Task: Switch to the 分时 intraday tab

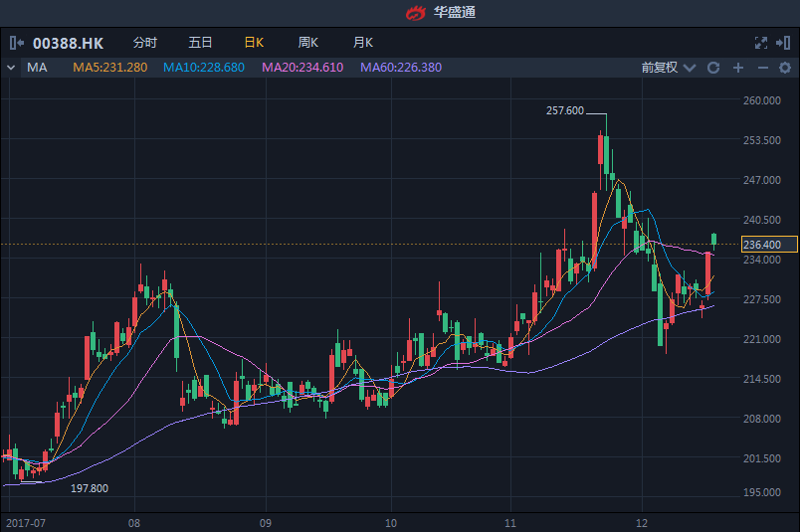Action: coord(144,43)
